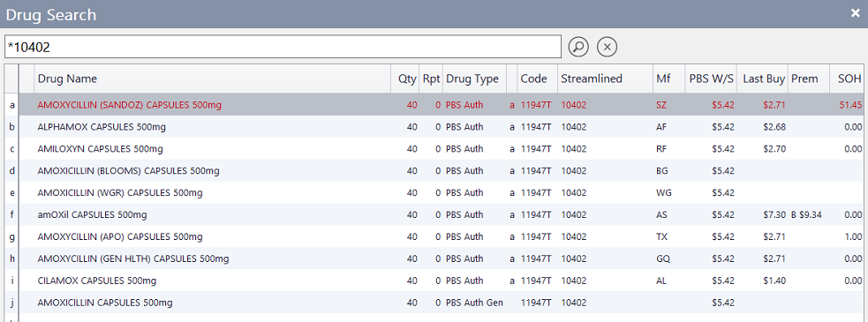
Task: Select the AMILOXYN CAPSULES 500mg row
Action: point(442,149)
